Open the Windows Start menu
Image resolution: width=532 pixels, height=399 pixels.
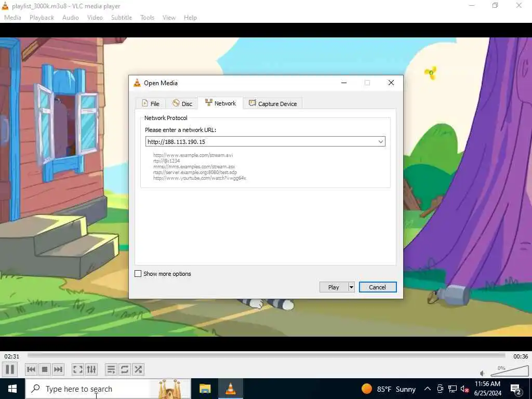12,389
